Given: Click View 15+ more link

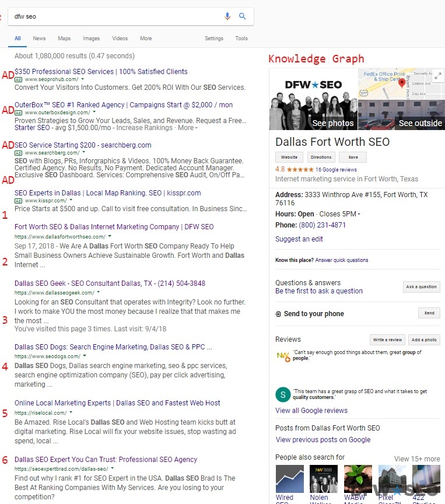Looking at the screenshot, I should [417, 459].
